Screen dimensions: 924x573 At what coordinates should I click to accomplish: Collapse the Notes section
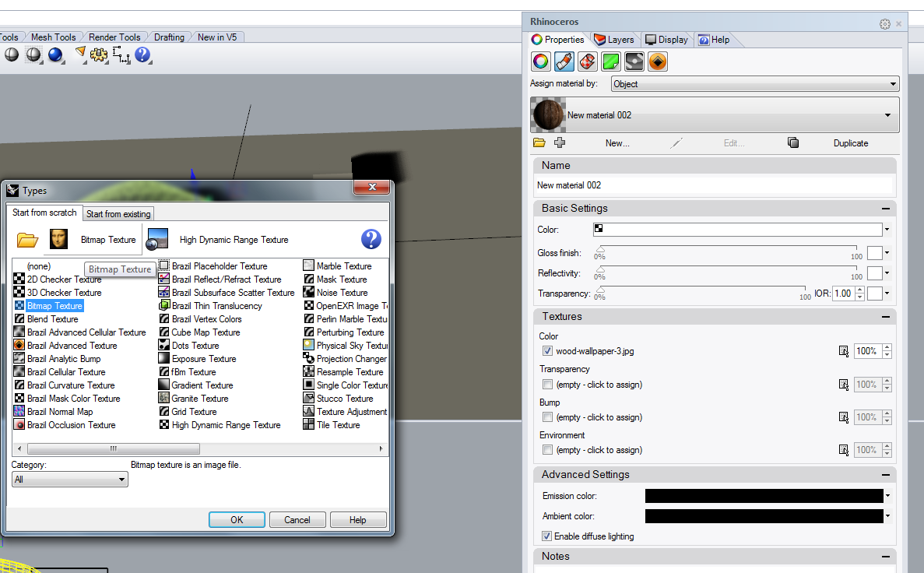point(886,557)
